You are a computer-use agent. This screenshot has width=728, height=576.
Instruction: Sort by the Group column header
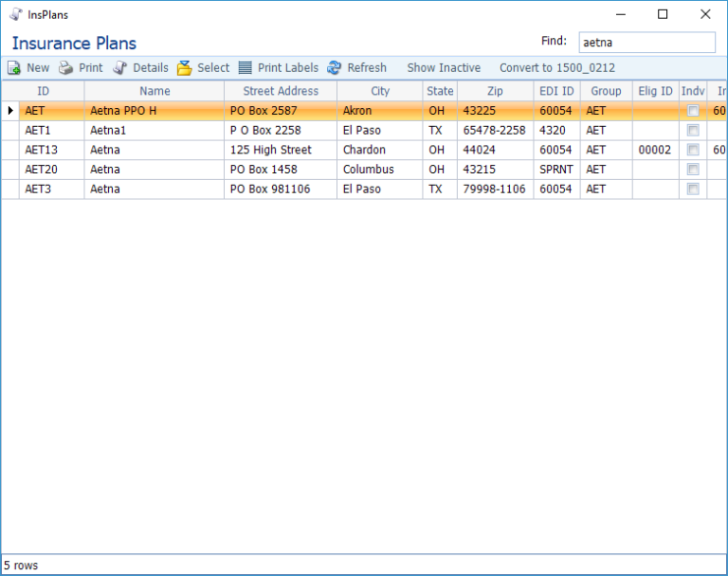tap(606, 91)
